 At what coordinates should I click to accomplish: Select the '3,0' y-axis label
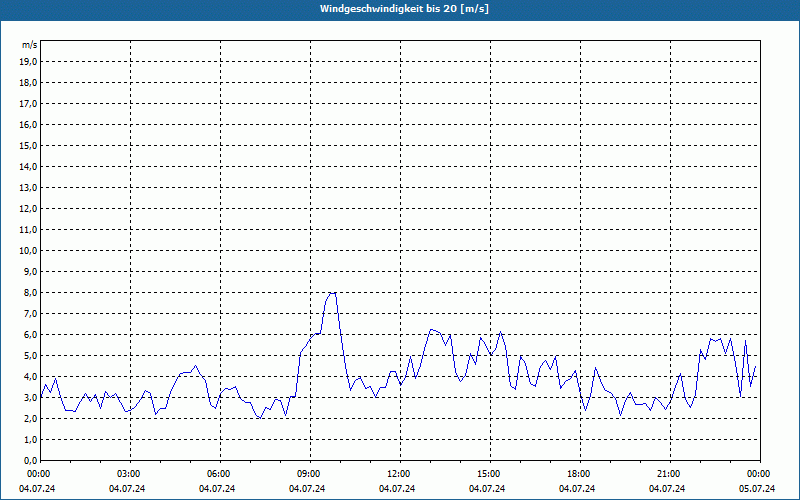tap(31, 397)
